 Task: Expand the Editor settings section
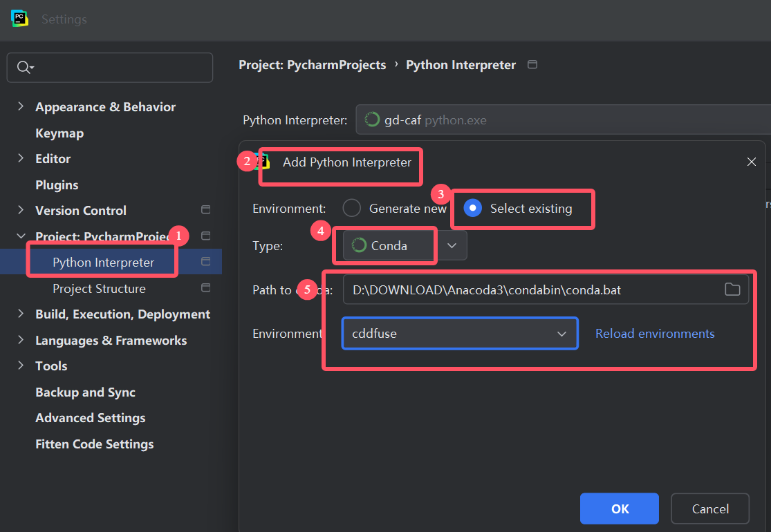pyautogui.click(x=21, y=158)
